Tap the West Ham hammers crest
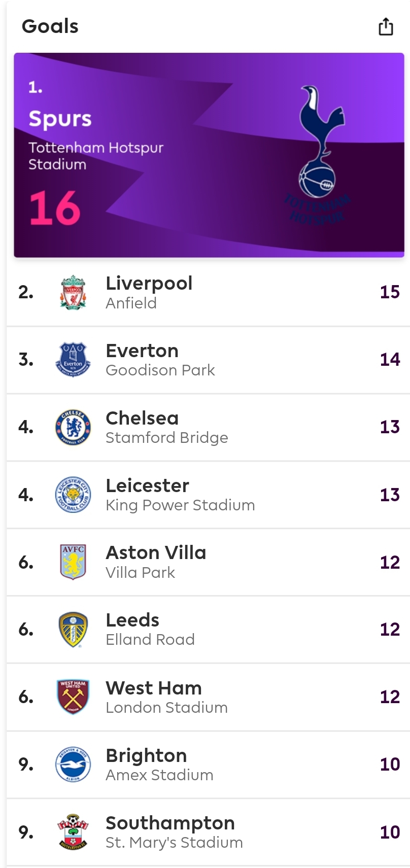410x868 pixels. click(x=73, y=697)
